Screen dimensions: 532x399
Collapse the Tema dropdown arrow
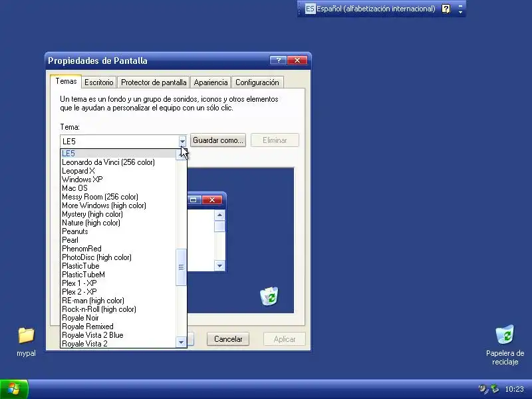coord(182,141)
